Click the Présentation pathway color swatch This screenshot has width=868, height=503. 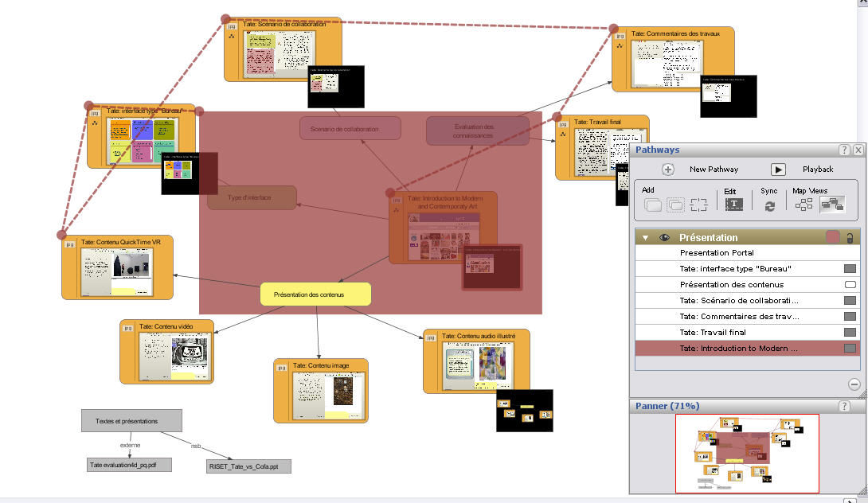832,237
